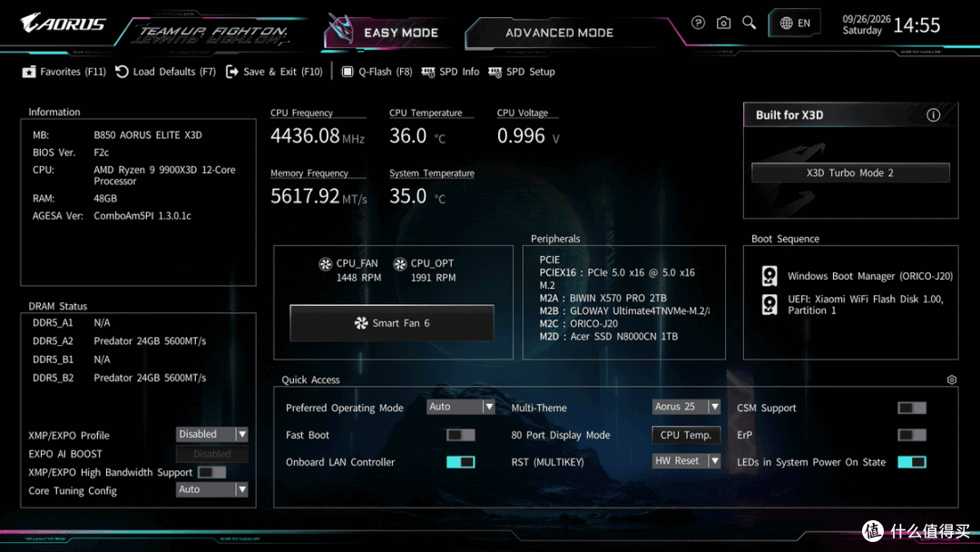
Task: Click the Load Defaults circular arrow icon
Action: (122, 72)
